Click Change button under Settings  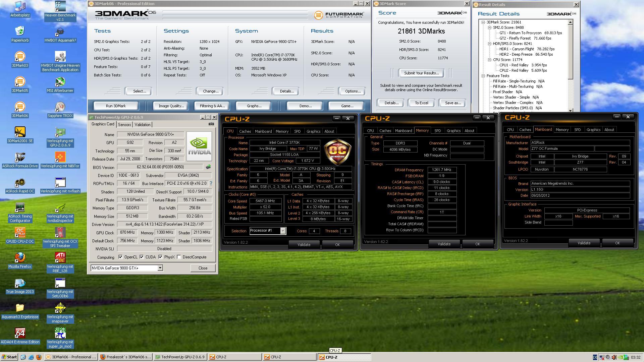tap(211, 91)
